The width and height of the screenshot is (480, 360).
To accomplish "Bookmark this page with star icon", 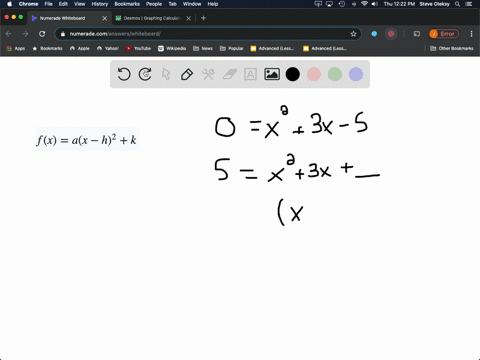I will pyautogui.click(x=353, y=34).
